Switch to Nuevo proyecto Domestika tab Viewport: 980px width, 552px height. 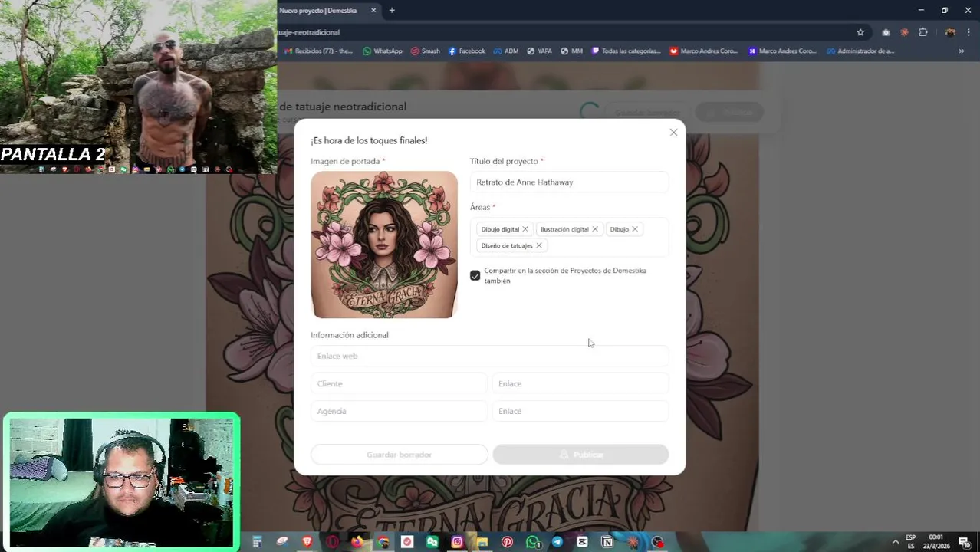click(319, 11)
